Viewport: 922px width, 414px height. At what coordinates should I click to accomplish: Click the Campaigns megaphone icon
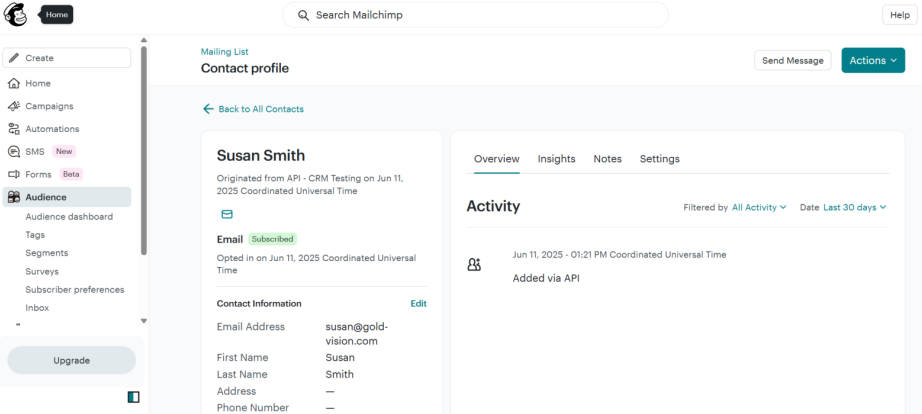pos(14,106)
